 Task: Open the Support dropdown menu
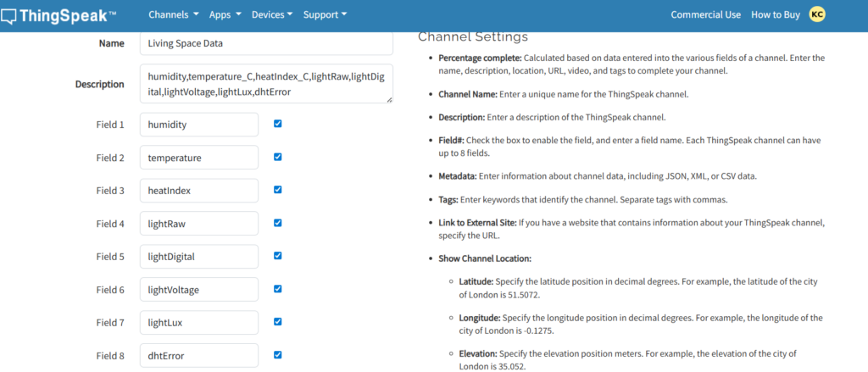coord(325,14)
